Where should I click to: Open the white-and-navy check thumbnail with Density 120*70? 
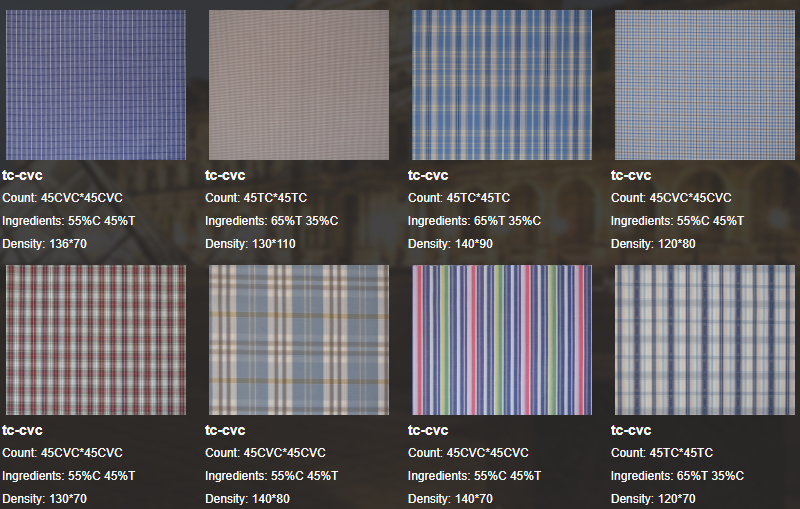point(705,340)
